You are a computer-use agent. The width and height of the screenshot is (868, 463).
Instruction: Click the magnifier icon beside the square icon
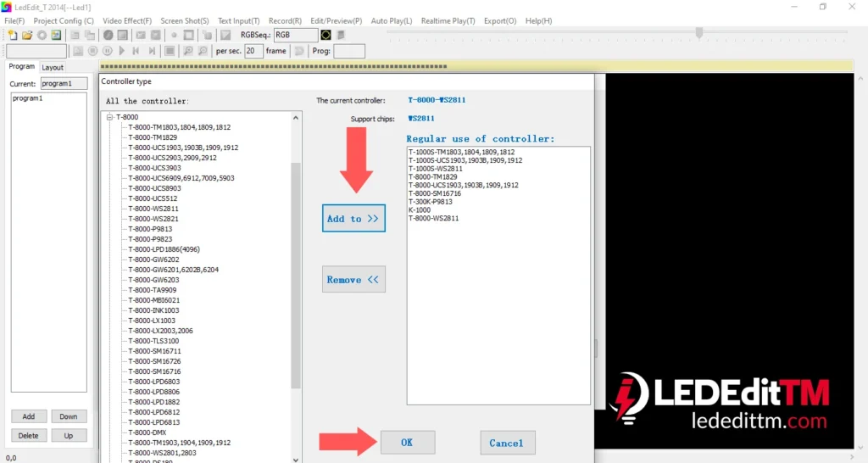pyautogui.click(x=187, y=51)
